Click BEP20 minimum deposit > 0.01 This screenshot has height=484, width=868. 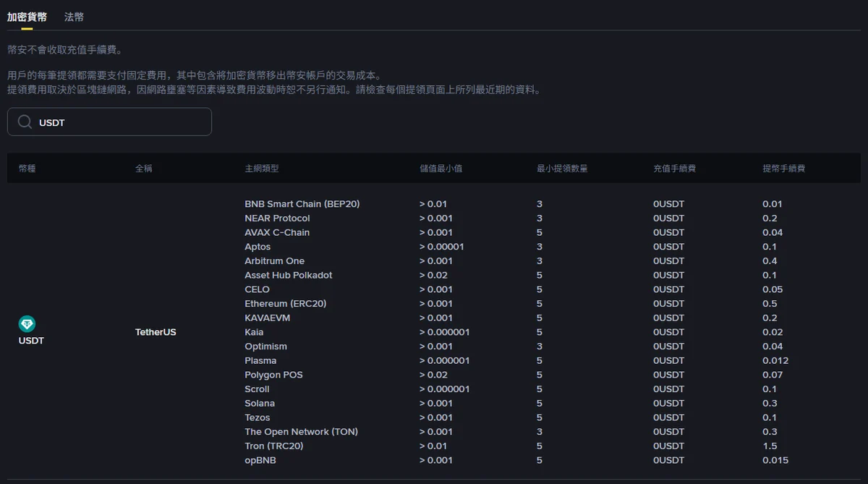433,204
